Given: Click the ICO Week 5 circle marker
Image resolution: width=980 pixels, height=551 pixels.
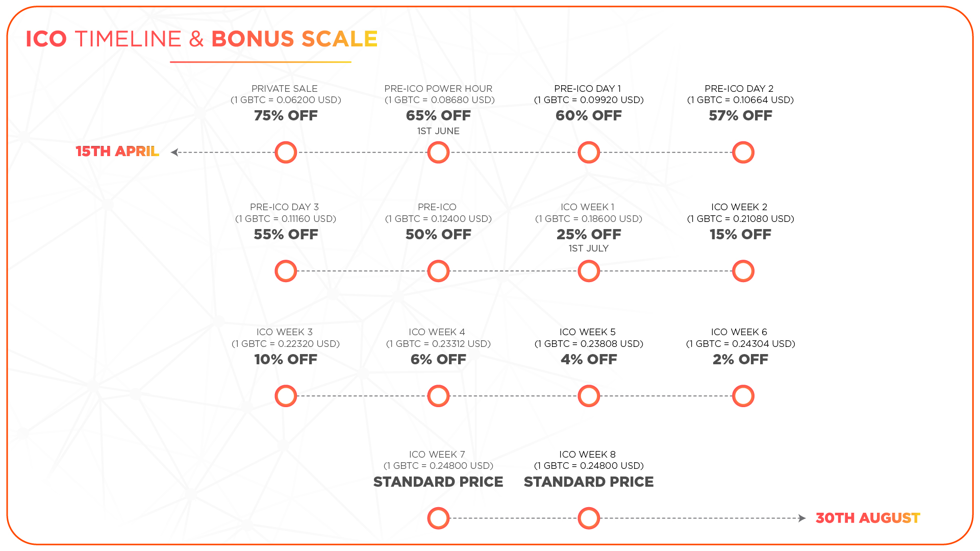Looking at the screenshot, I should 589,396.
